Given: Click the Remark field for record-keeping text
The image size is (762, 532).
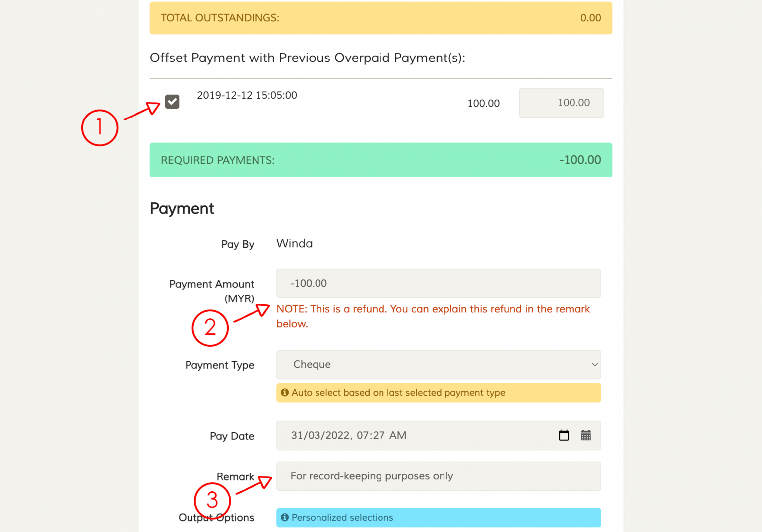Looking at the screenshot, I should (439, 476).
